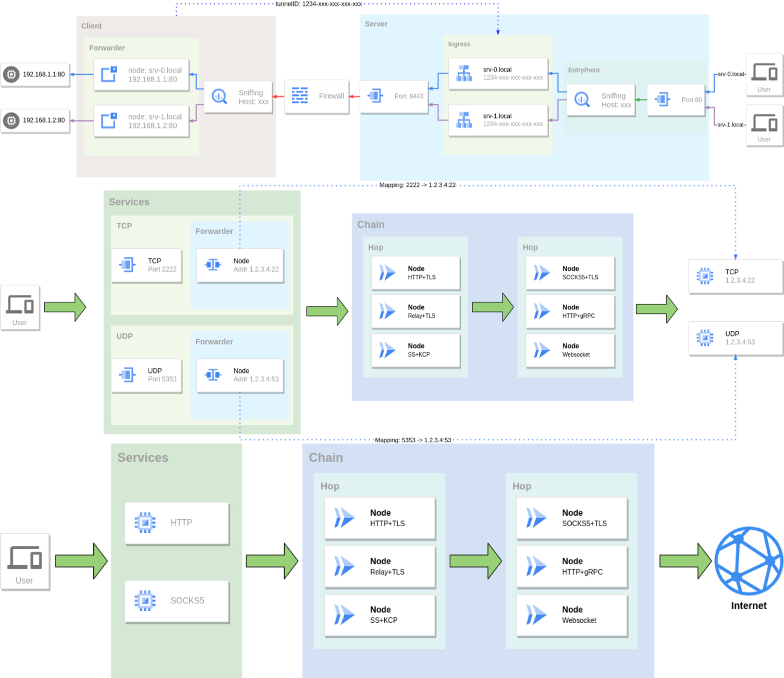Click the chip icon of target TCP 1.2.3.4:22

(x=705, y=276)
